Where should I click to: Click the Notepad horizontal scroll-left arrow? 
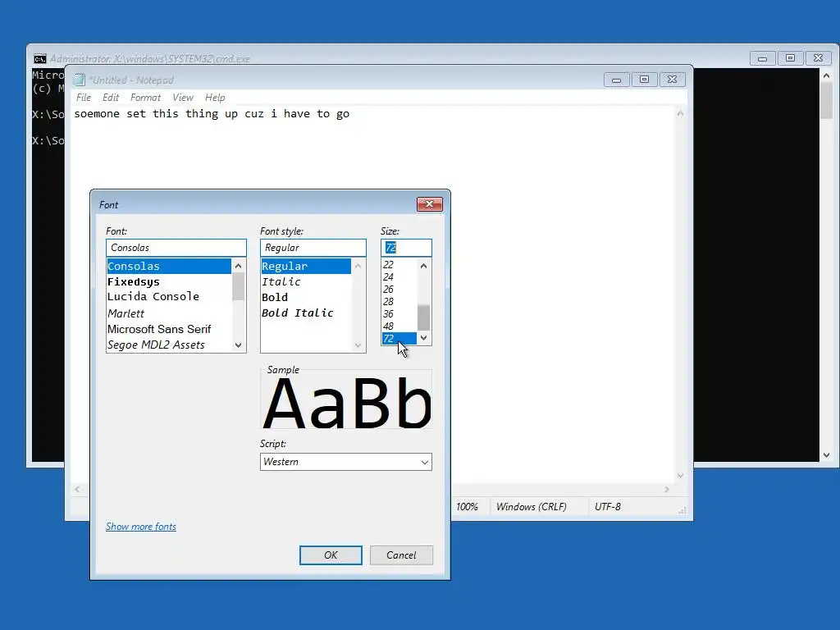point(78,489)
